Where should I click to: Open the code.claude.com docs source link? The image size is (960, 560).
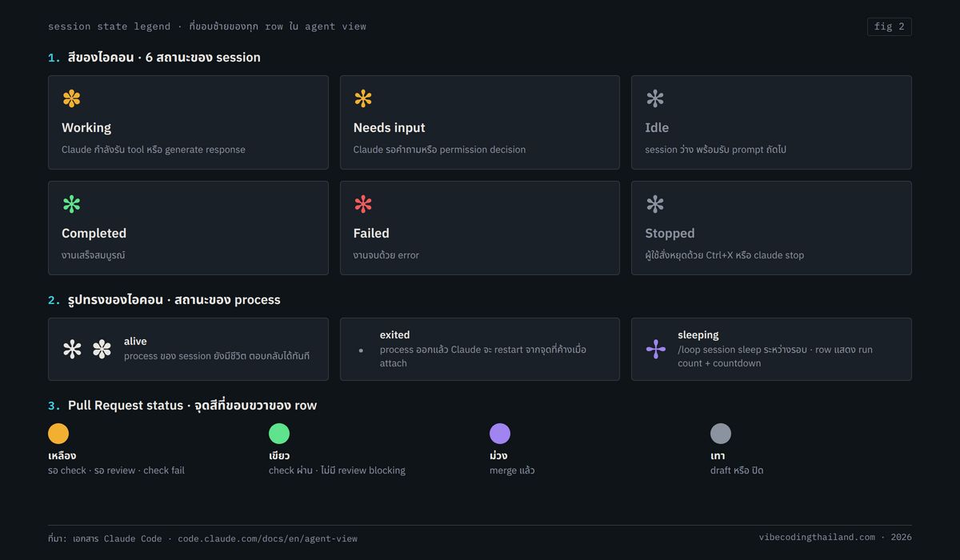[268, 538]
